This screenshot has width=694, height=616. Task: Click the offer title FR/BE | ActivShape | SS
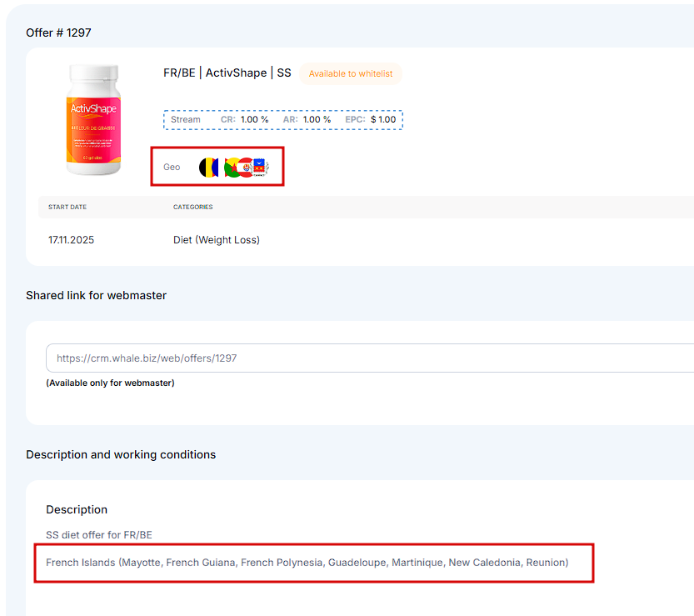click(227, 73)
